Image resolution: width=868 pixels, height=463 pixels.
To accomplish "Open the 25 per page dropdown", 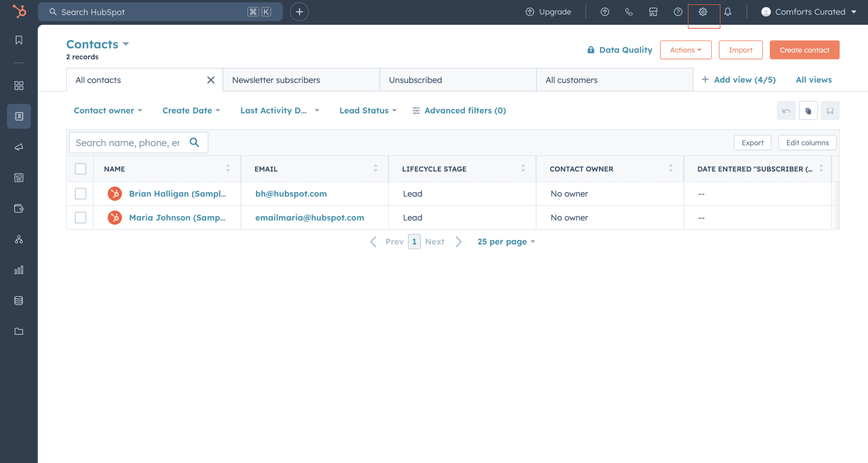I will [506, 242].
